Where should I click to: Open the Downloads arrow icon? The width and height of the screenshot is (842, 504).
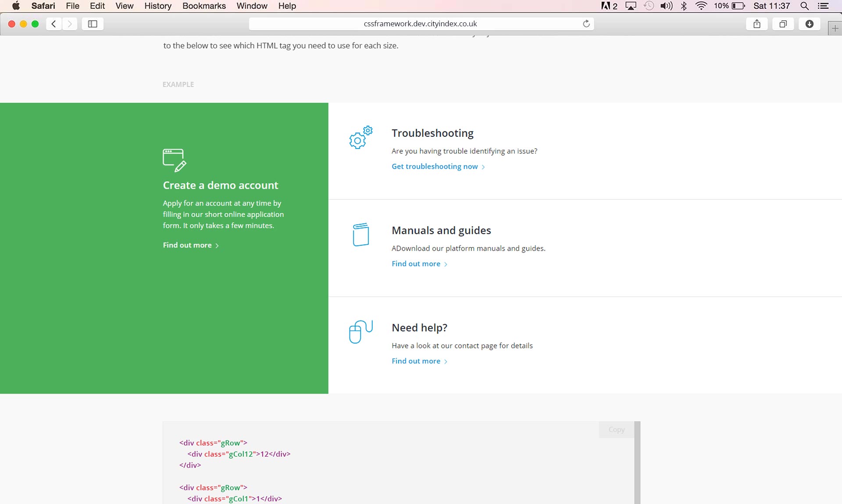809,24
